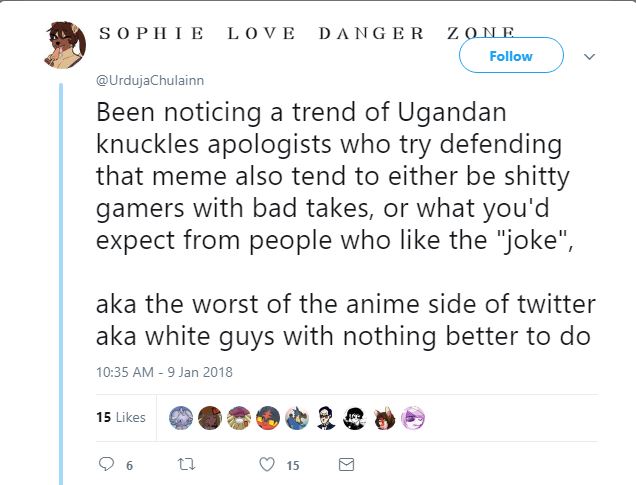The image size is (636, 485).
Task: Click the first liker's blue-grey avatar
Action: [181, 418]
